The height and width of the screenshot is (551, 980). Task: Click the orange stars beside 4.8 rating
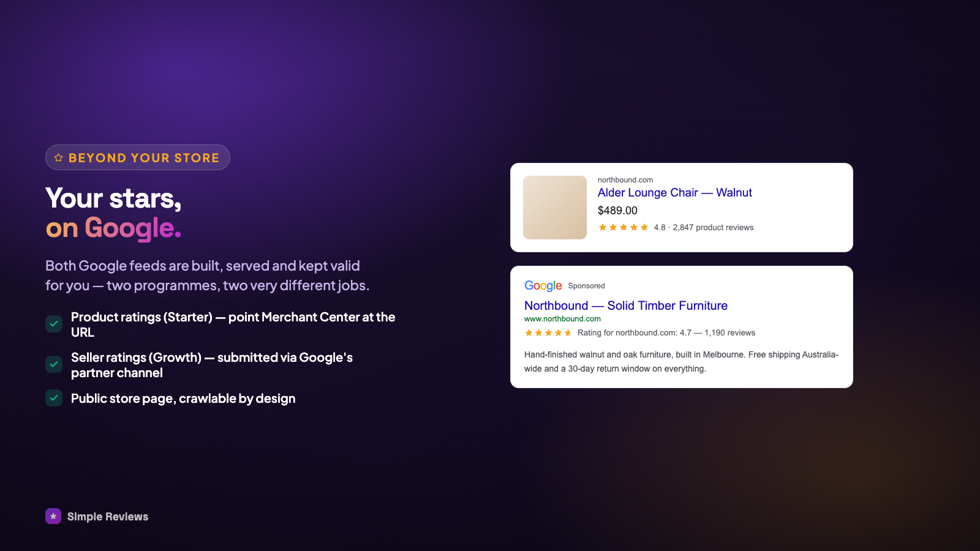click(x=623, y=227)
